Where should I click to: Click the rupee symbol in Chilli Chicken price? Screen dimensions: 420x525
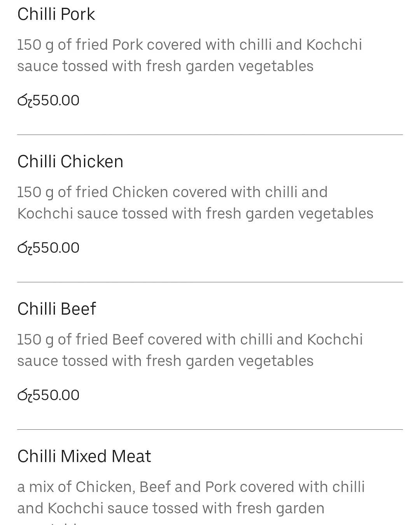24,248
